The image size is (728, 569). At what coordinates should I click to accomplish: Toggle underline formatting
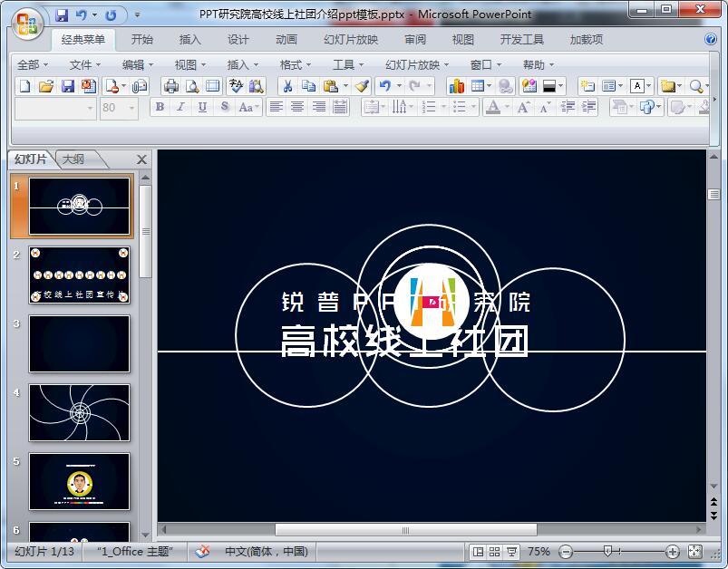pos(202,108)
